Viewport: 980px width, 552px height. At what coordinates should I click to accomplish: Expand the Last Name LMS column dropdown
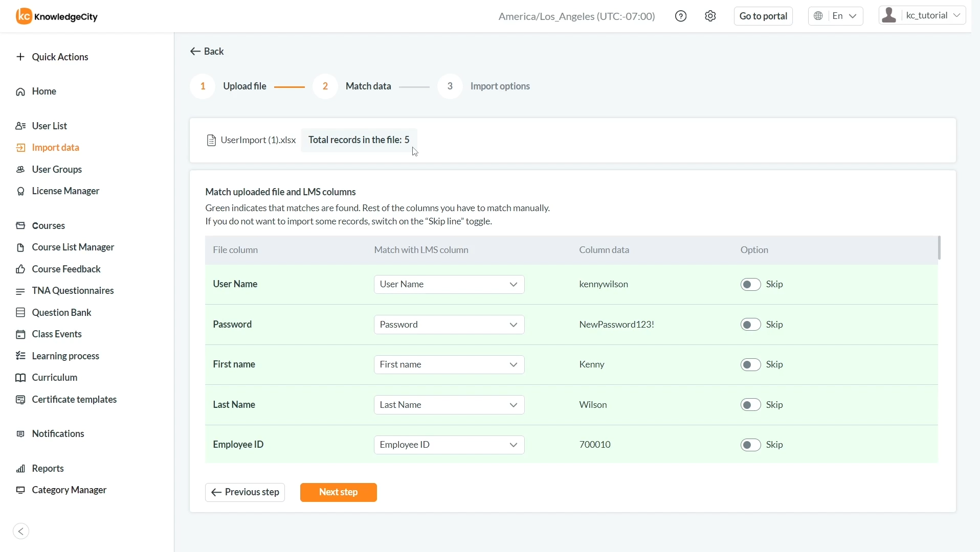point(449,405)
